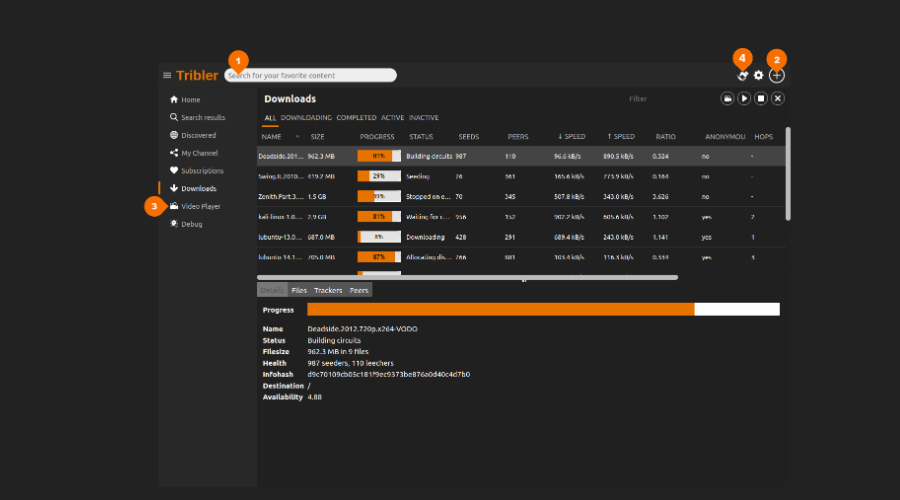The height and width of the screenshot is (500, 900).
Task: Open the Details tab in lower pane
Action: (272, 290)
